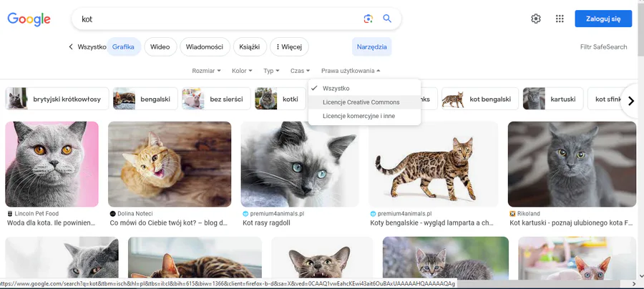Image resolution: width=644 pixels, height=289 pixels.
Task: Expand the Rozmiar dropdown
Action: 206,71
